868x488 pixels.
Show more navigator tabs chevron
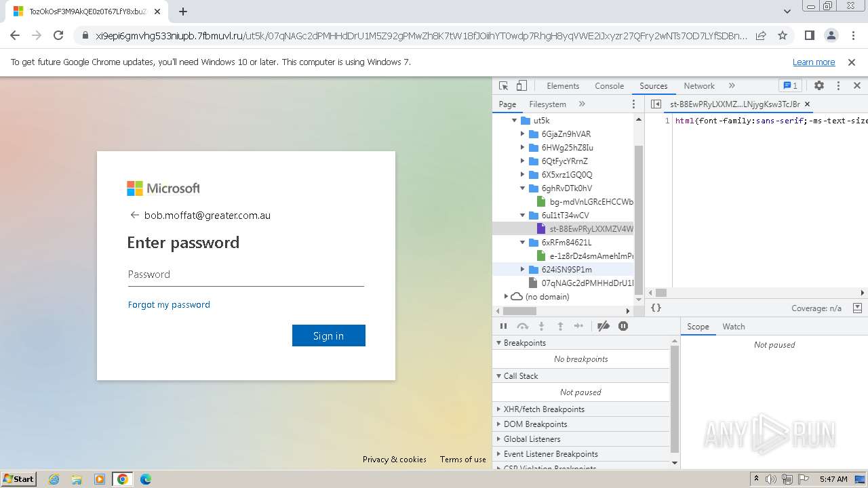coord(582,104)
